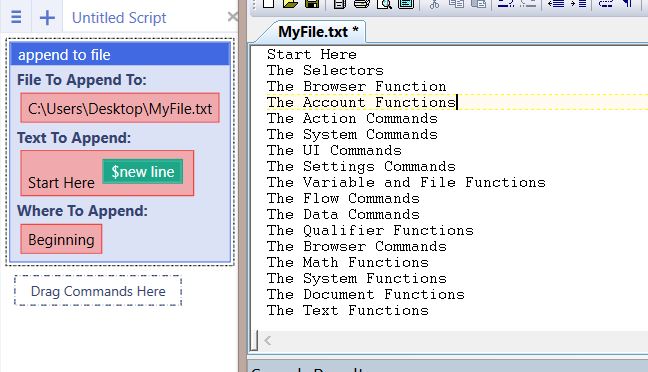The image size is (648, 372).
Task: Click the line "The Browser Function"
Action: (357, 86)
